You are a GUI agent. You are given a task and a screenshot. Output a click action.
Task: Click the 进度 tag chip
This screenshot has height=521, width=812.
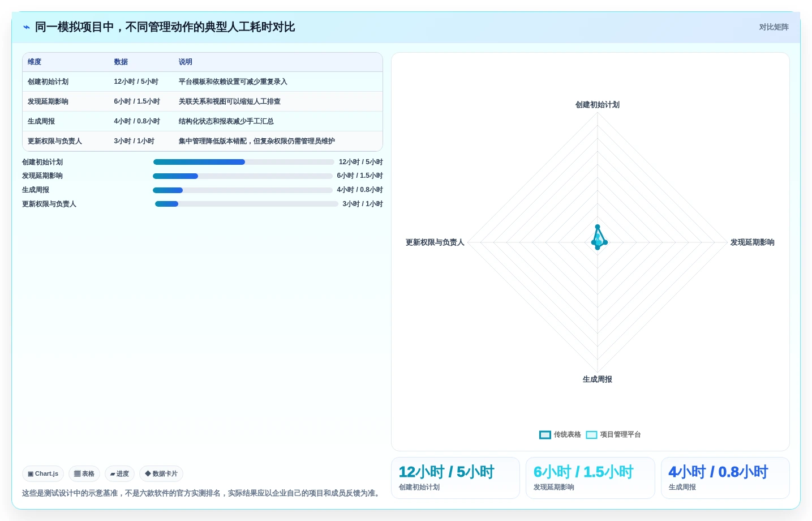point(119,473)
